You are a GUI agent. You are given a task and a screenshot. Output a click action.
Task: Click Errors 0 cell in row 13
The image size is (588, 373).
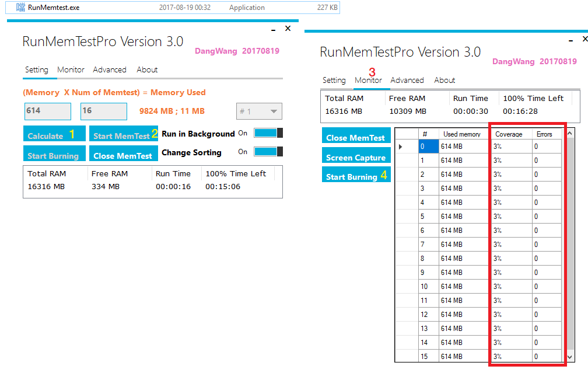click(x=547, y=328)
